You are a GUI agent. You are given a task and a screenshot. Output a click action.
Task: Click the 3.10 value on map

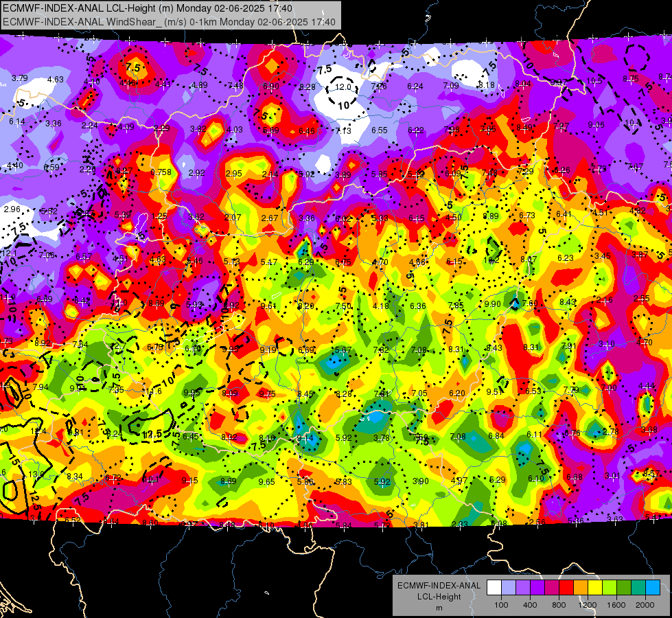pyautogui.click(x=606, y=344)
